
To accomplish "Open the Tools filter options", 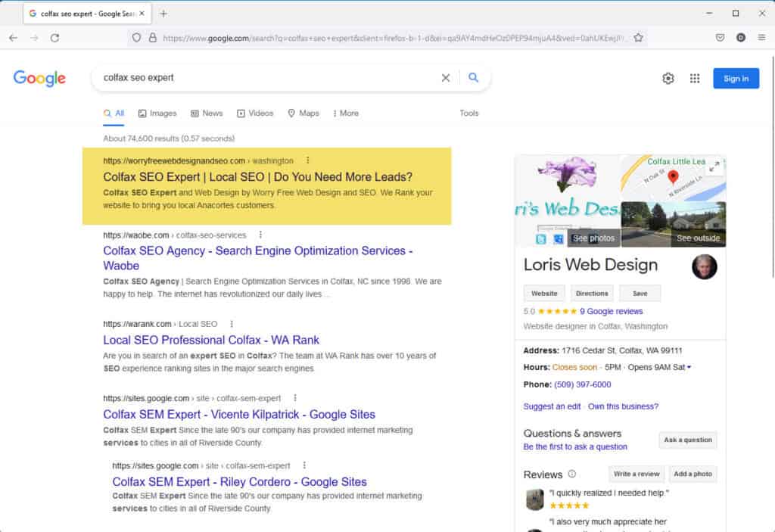I will [x=469, y=114].
